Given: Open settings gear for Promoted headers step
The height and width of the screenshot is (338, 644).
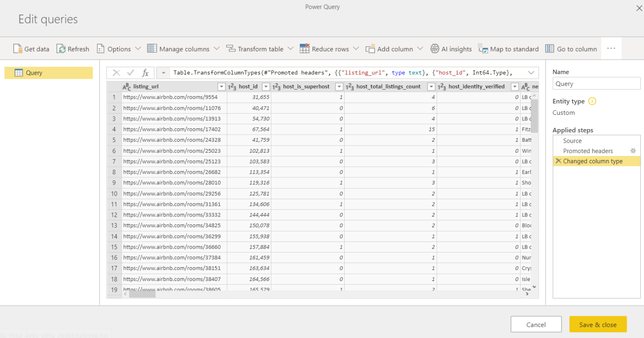Looking at the screenshot, I should pyautogui.click(x=633, y=151).
